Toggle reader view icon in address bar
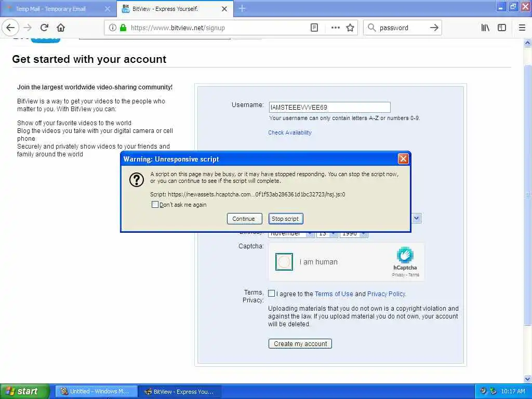532x399 pixels. (x=314, y=28)
